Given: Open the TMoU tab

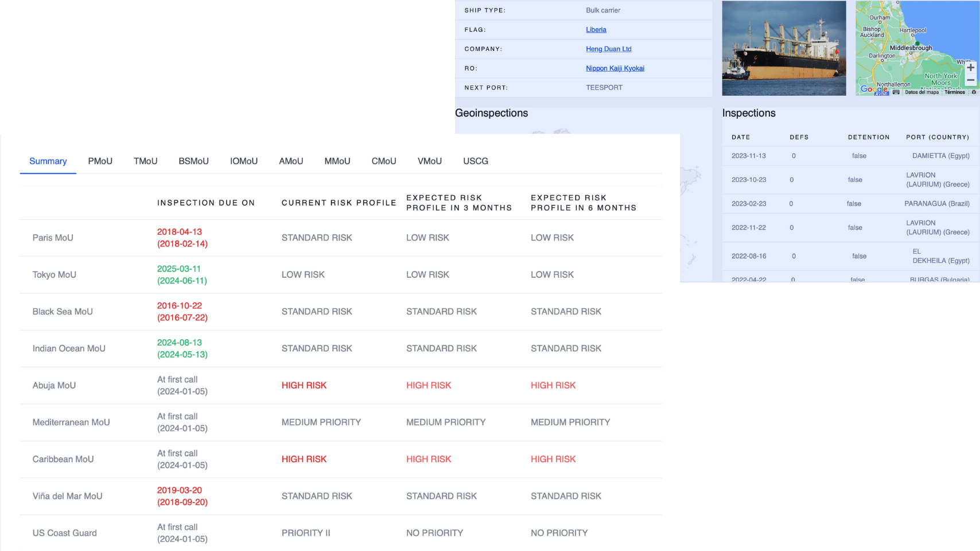Looking at the screenshot, I should click(x=145, y=161).
